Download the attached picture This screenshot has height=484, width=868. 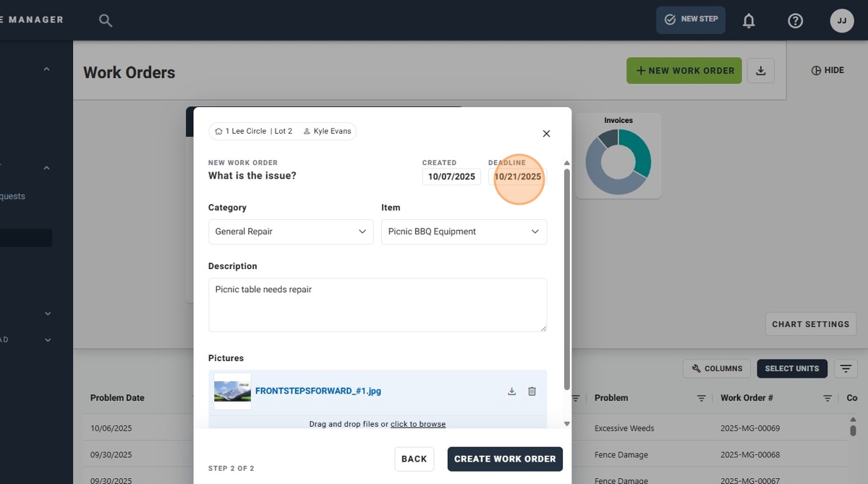[x=511, y=391]
